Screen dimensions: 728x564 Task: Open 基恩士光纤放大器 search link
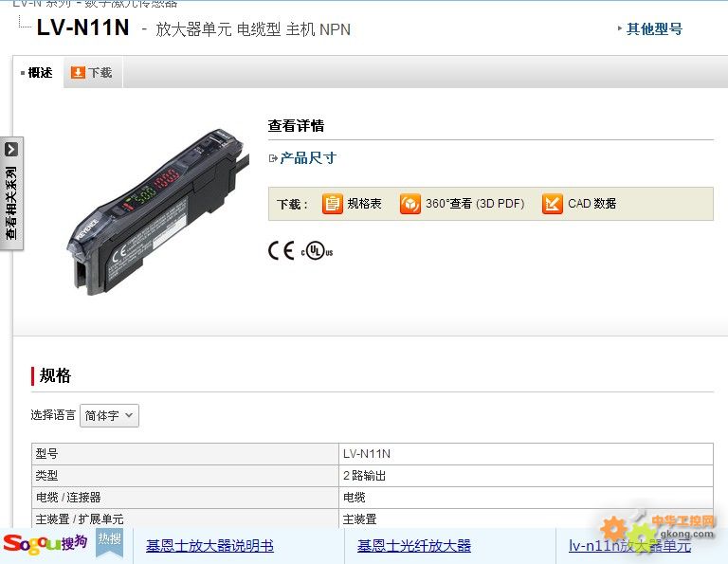[414, 546]
